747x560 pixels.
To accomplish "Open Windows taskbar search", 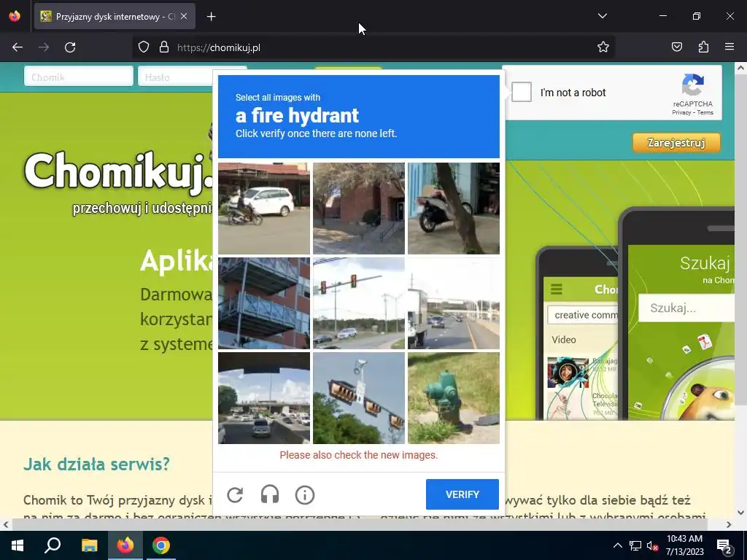I will click(x=53, y=545).
